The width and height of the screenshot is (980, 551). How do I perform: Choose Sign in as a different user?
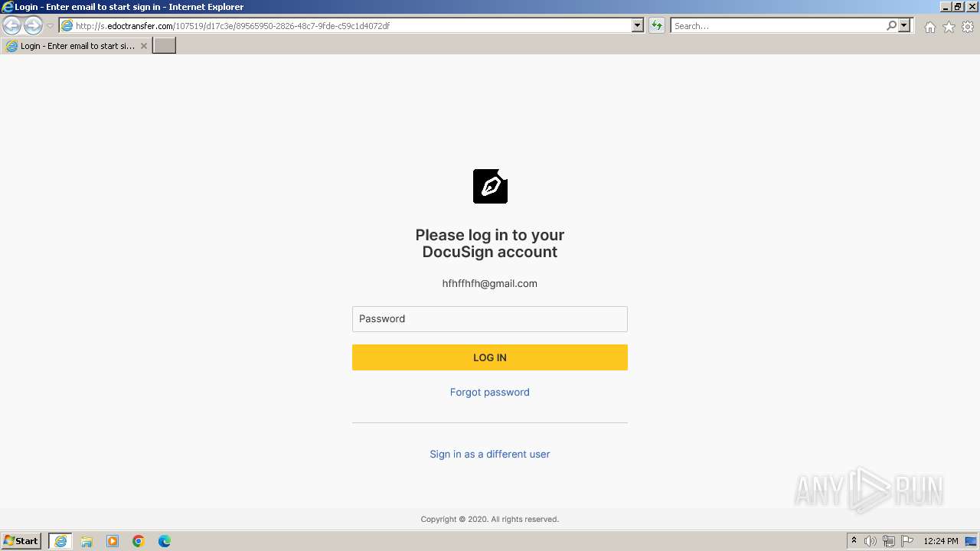tap(490, 454)
